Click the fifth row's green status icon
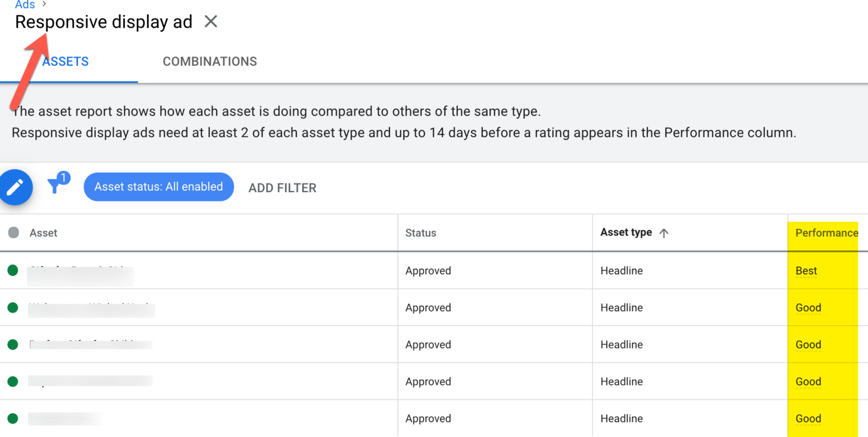This screenshot has width=868, height=437. pos(13,419)
